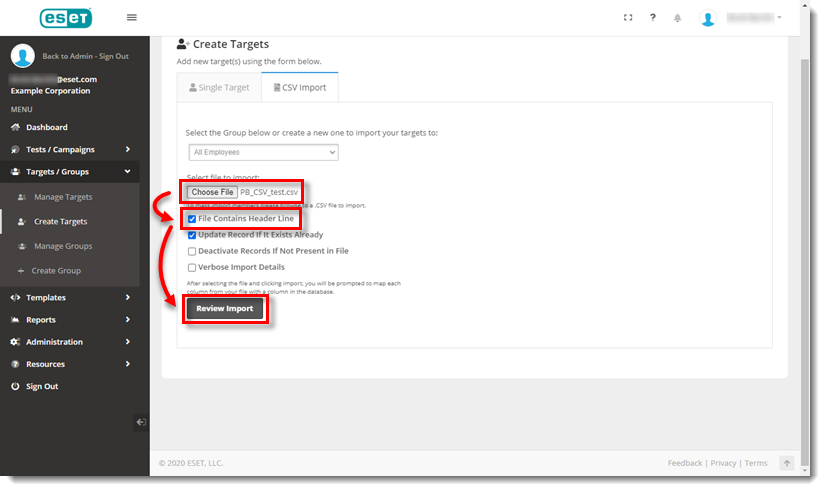Click the ESET logo
This screenshot has height=491, width=825.
pyautogui.click(x=66, y=18)
